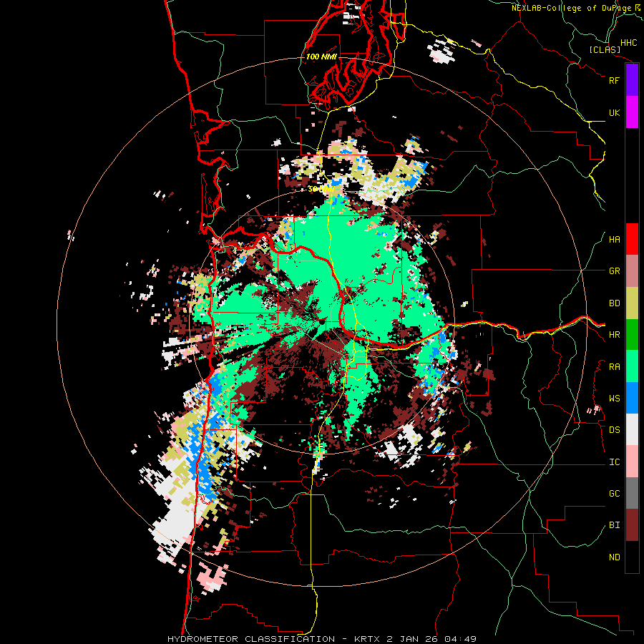The height and width of the screenshot is (644, 644).
Task: Click the dark green HR legend swatch
Action: [x=632, y=335]
